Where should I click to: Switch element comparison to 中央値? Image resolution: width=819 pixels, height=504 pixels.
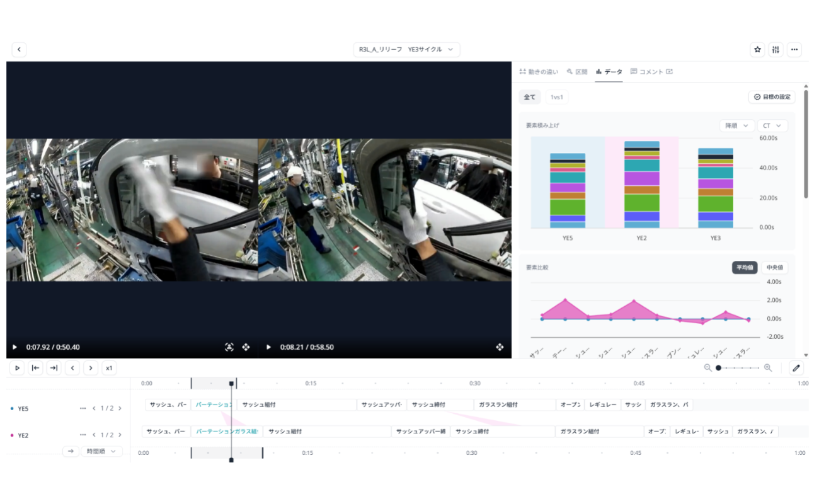(775, 268)
